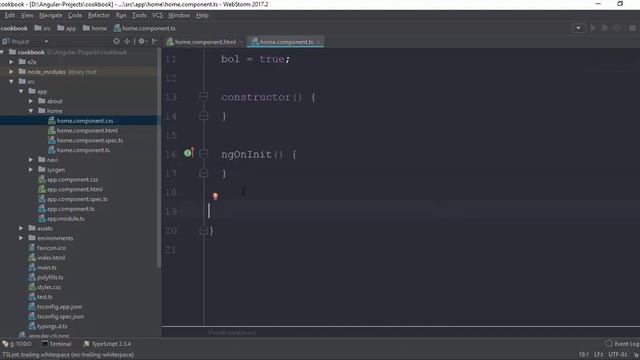Image resolution: width=640 pixels, height=360 pixels.
Task: Click the src breadcrumb in navigation bar
Action: point(43,28)
